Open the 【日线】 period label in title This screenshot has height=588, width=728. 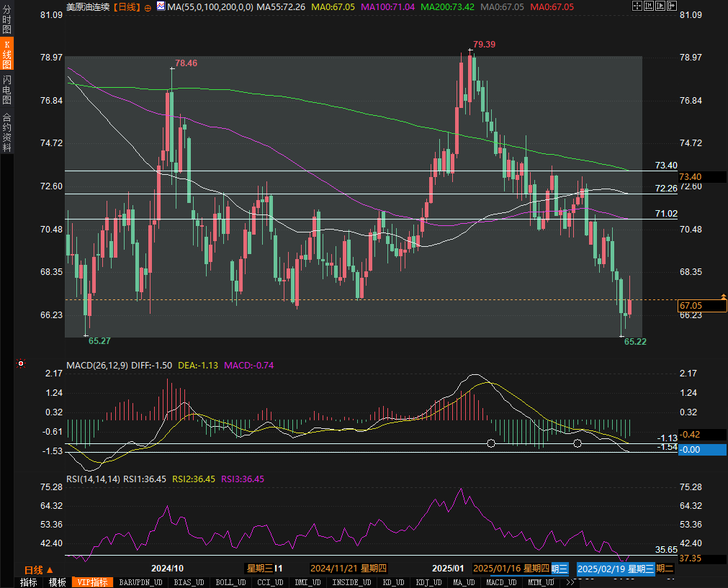click(127, 7)
